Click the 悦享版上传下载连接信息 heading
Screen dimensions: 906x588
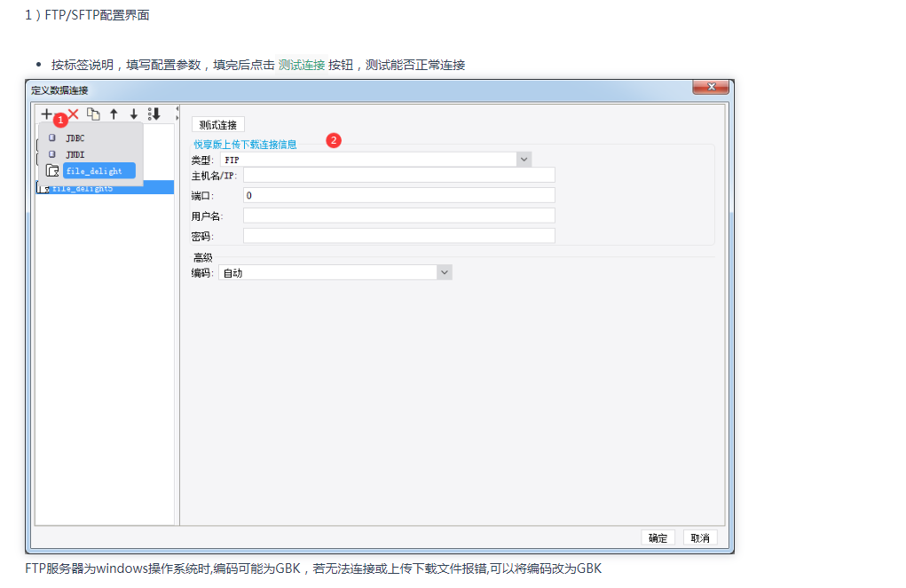pyautogui.click(x=245, y=145)
